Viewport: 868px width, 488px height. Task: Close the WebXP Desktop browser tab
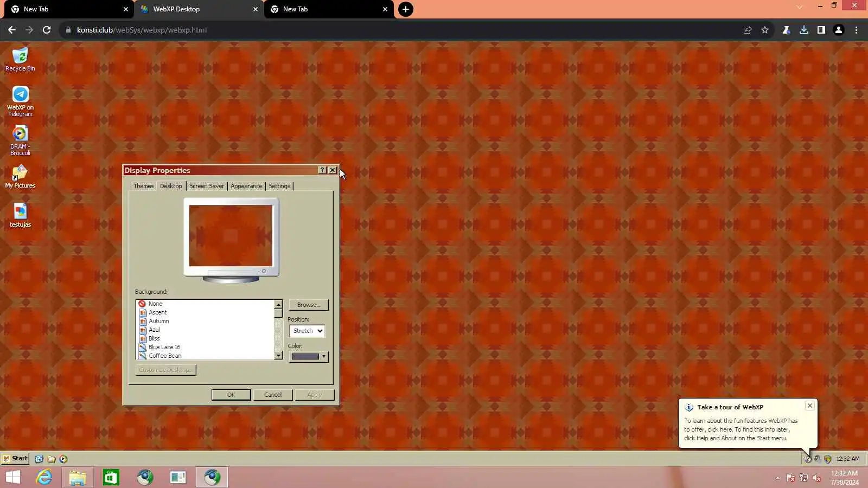(x=256, y=9)
